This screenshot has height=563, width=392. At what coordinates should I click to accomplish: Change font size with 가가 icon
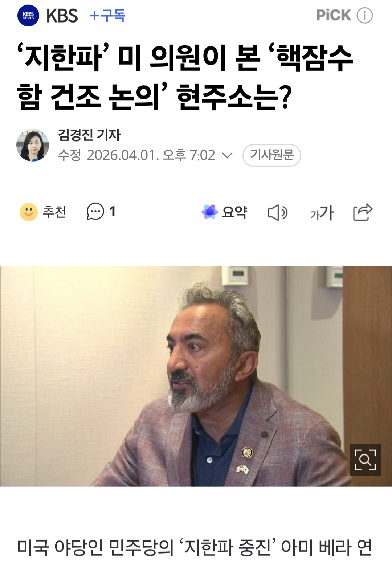(322, 213)
